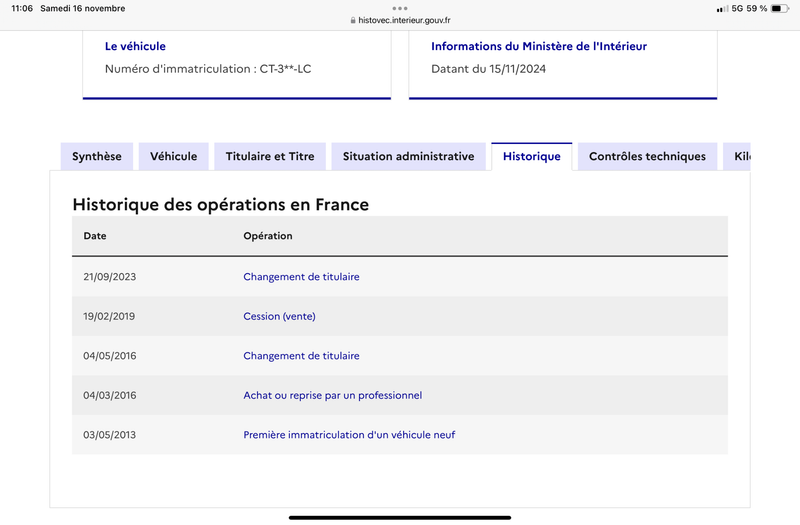
Task: Click Changement de titulaire for 04/05/2016
Action: pos(301,356)
